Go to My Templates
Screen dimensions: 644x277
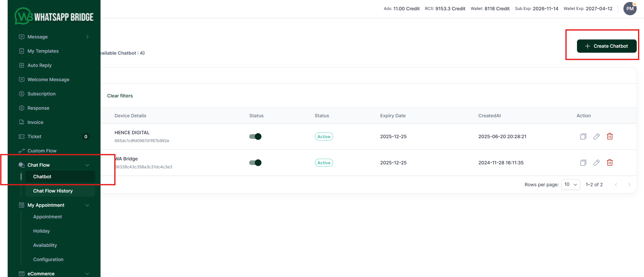pyautogui.click(x=43, y=51)
